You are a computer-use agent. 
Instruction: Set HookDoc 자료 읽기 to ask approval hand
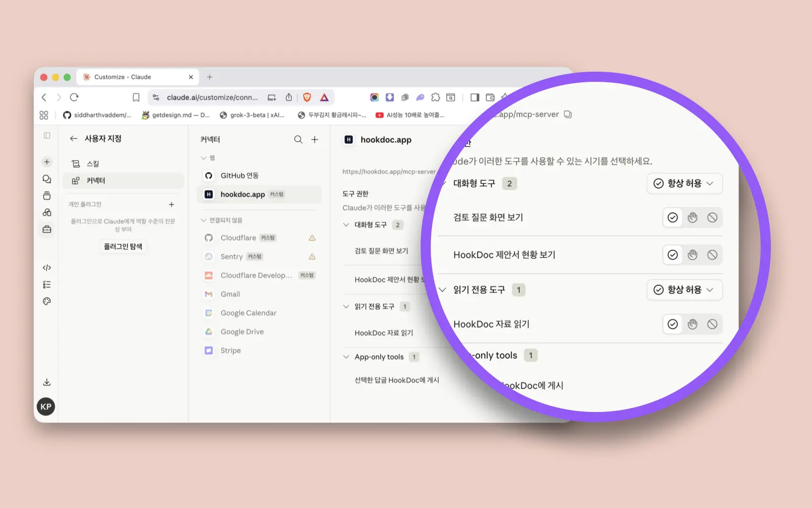[x=692, y=324]
